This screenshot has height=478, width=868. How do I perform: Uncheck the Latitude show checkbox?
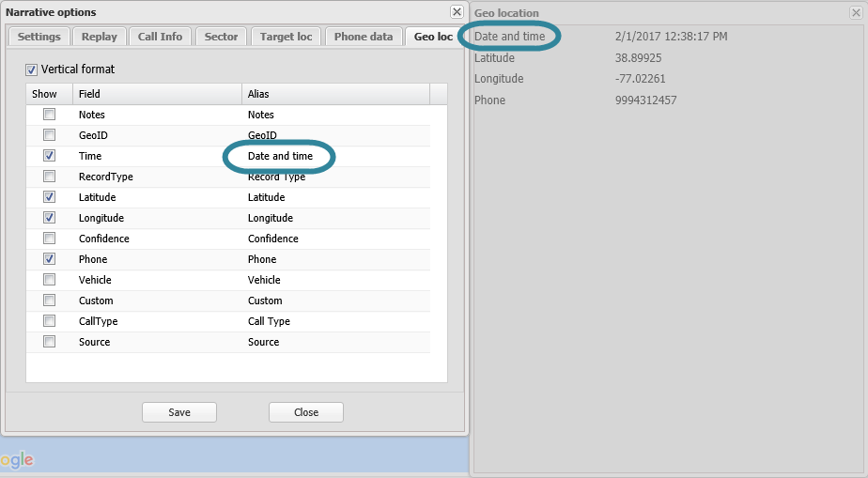49,197
